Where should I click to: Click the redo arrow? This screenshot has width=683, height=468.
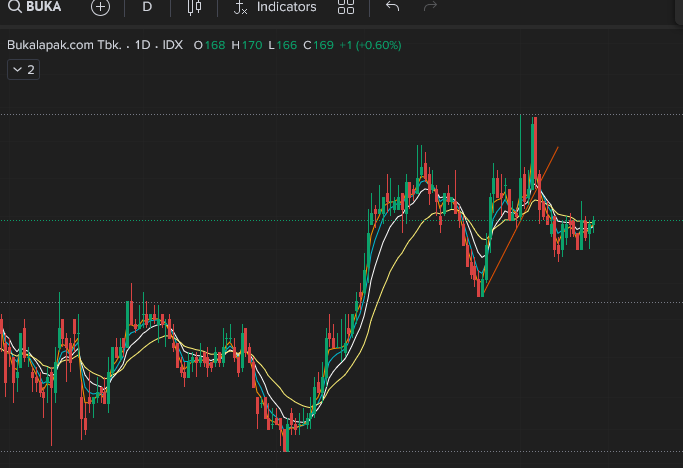point(430,7)
